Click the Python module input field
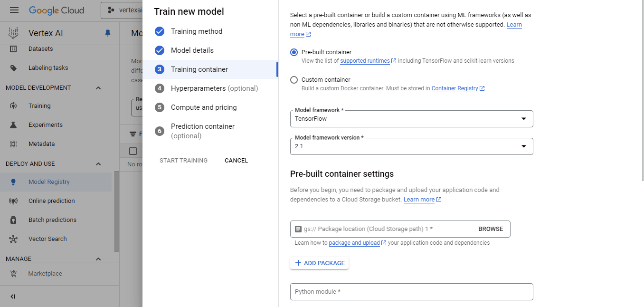This screenshot has width=644, height=307. (411, 292)
